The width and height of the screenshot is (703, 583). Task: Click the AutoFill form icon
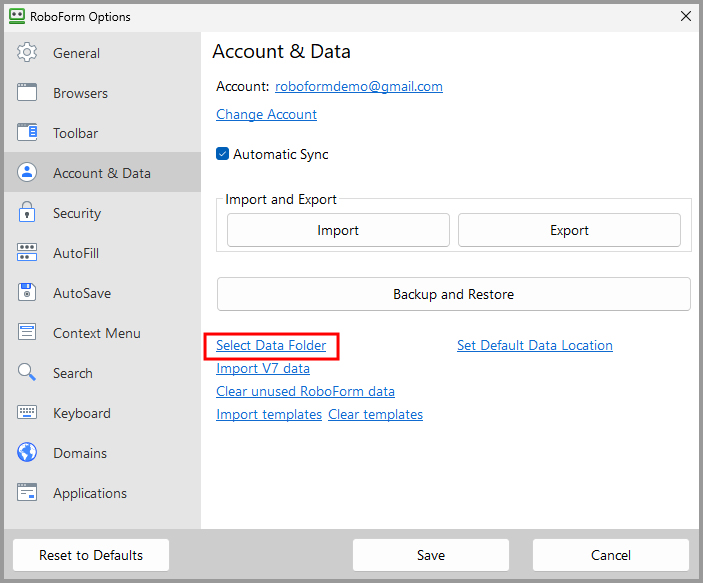pos(27,252)
